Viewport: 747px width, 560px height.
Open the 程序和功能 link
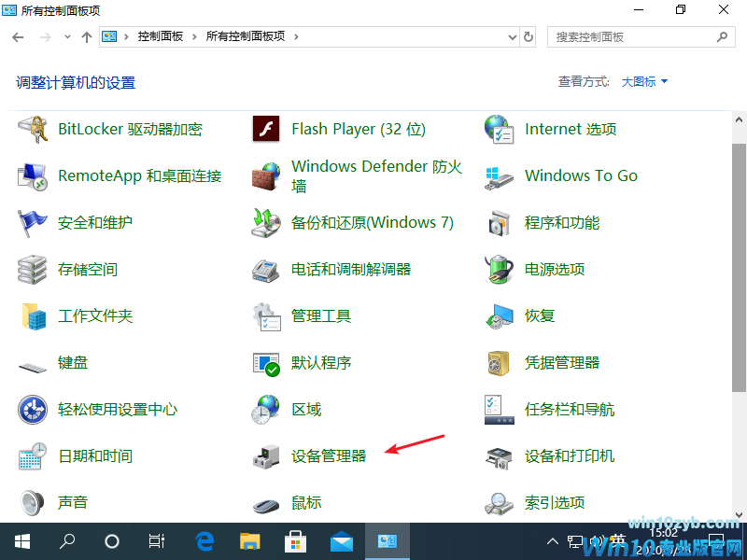point(561,223)
